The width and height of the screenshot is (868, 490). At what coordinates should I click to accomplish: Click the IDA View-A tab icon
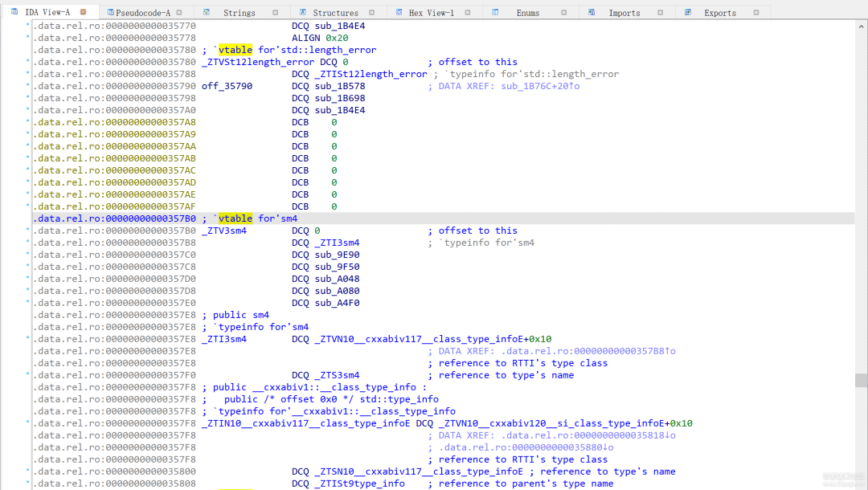click(x=14, y=12)
